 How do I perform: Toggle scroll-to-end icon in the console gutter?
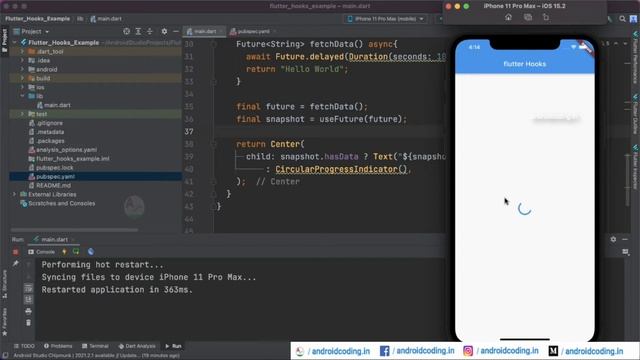point(28,300)
